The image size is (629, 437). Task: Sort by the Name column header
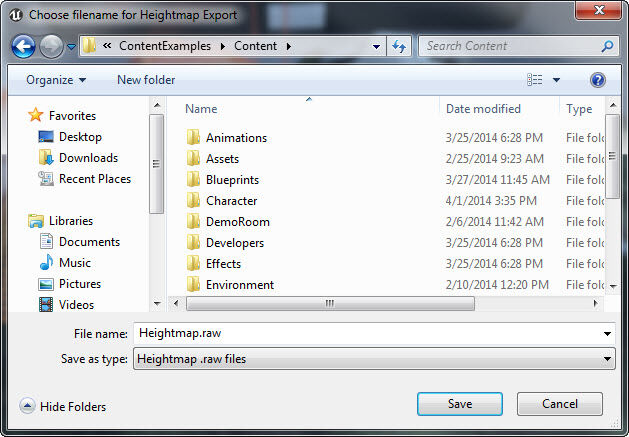(x=201, y=109)
